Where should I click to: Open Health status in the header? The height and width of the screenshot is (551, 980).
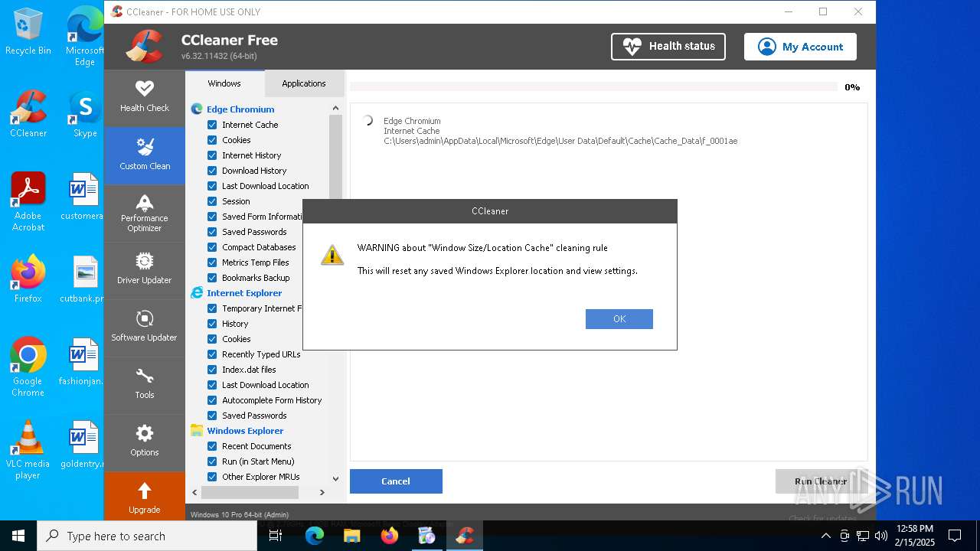click(x=668, y=47)
